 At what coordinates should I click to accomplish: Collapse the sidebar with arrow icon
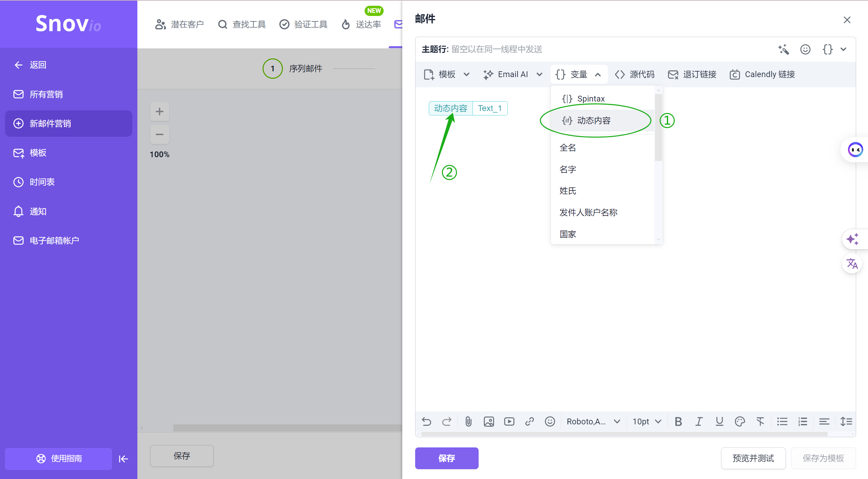click(123, 459)
